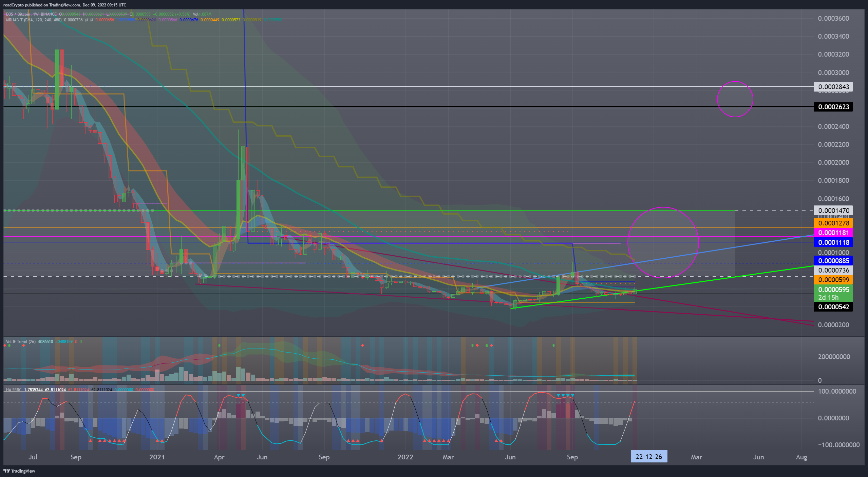
Task: Click the Aug label on time axis
Action: pyautogui.click(x=801, y=457)
